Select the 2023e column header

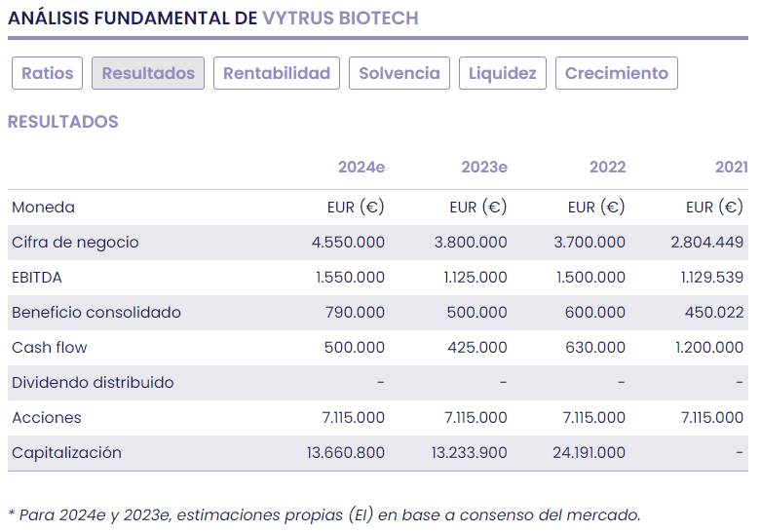[484, 168]
